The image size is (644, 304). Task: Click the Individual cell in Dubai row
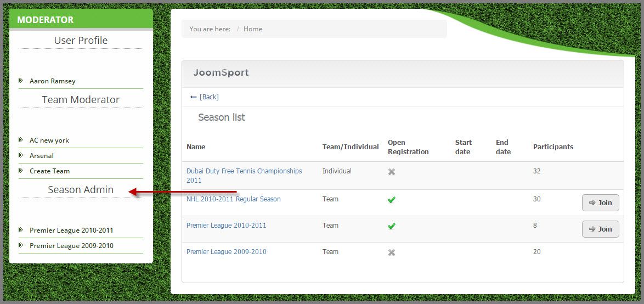(x=337, y=171)
